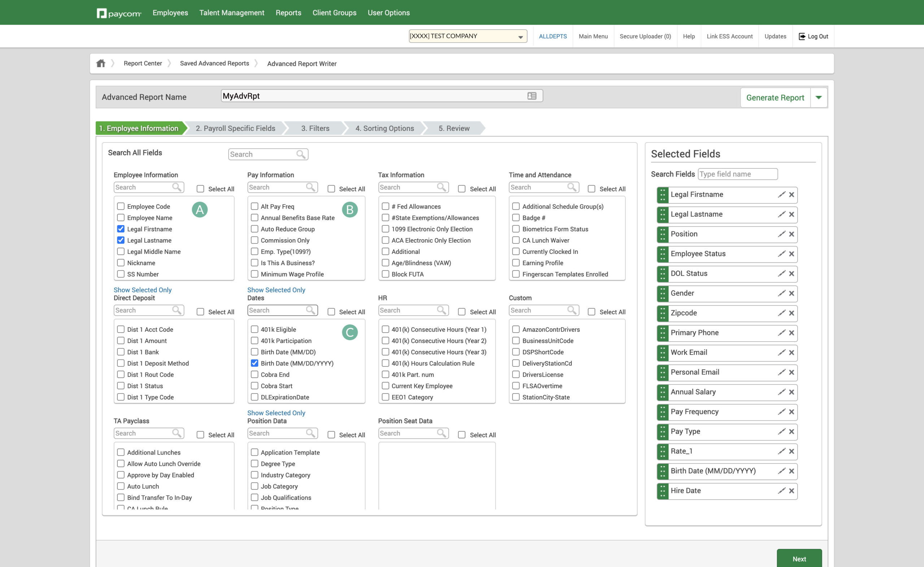Click Link ESS Account
The width and height of the screenshot is (924, 567).
(730, 36)
